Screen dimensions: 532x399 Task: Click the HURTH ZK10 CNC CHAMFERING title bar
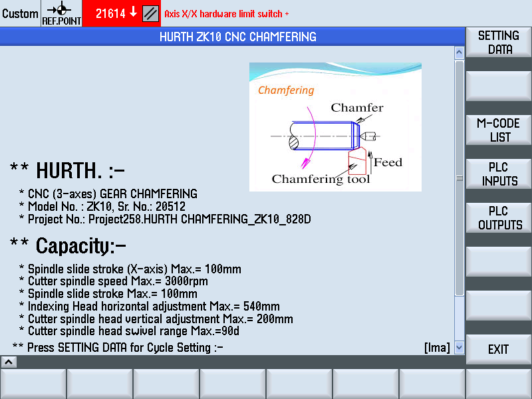tap(232, 37)
